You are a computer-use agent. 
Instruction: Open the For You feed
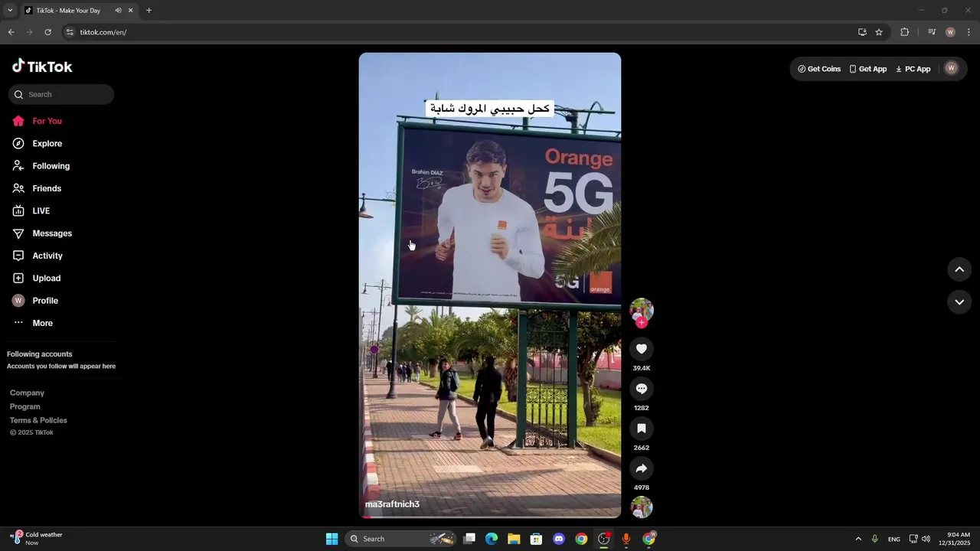point(37,121)
